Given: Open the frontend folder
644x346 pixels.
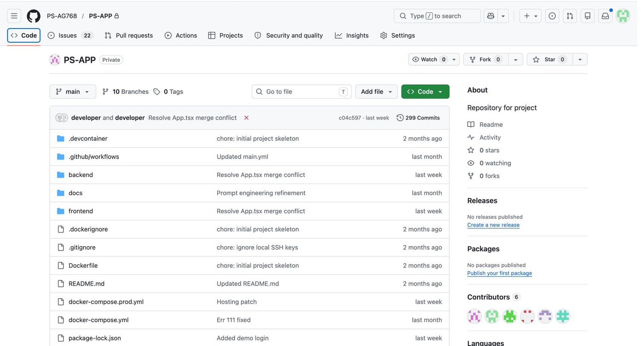Looking at the screenshot, I should (80, 211).
